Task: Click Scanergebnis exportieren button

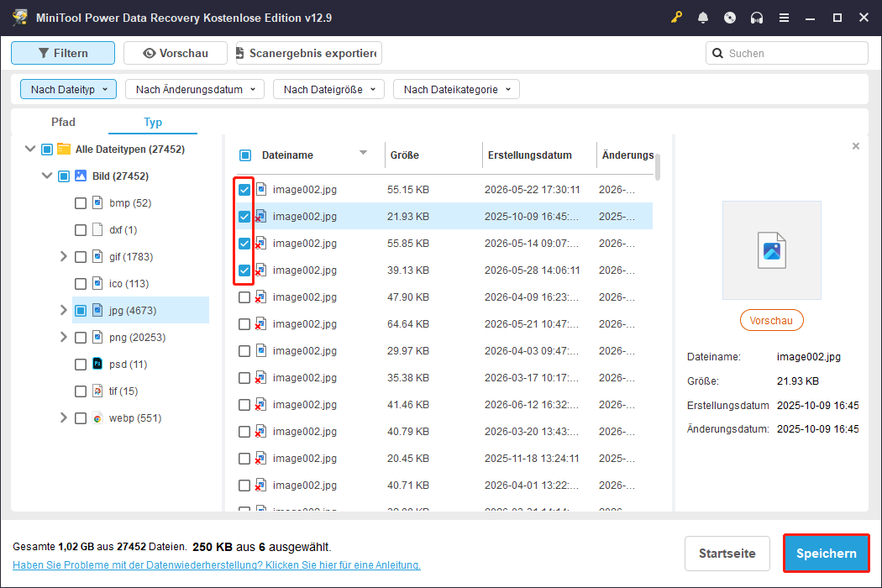Action: 309,53
